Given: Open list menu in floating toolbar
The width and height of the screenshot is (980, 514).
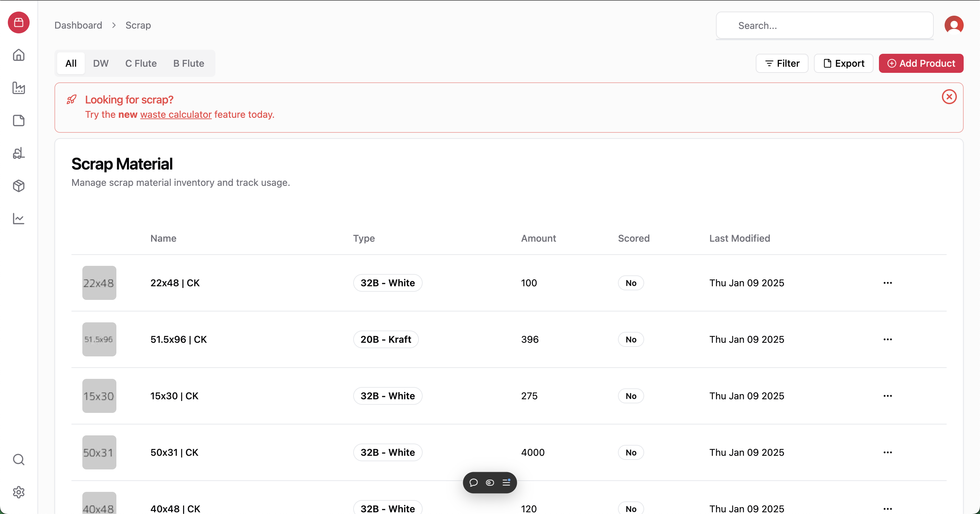Looking at the screenshot, I should (506, 482).
